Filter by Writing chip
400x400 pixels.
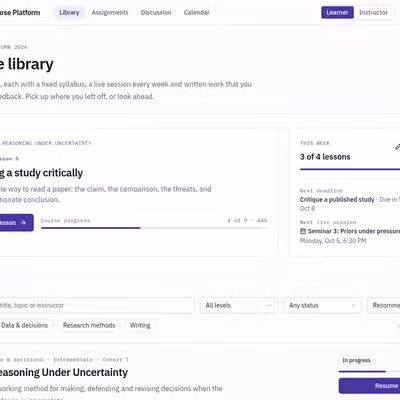140,325
